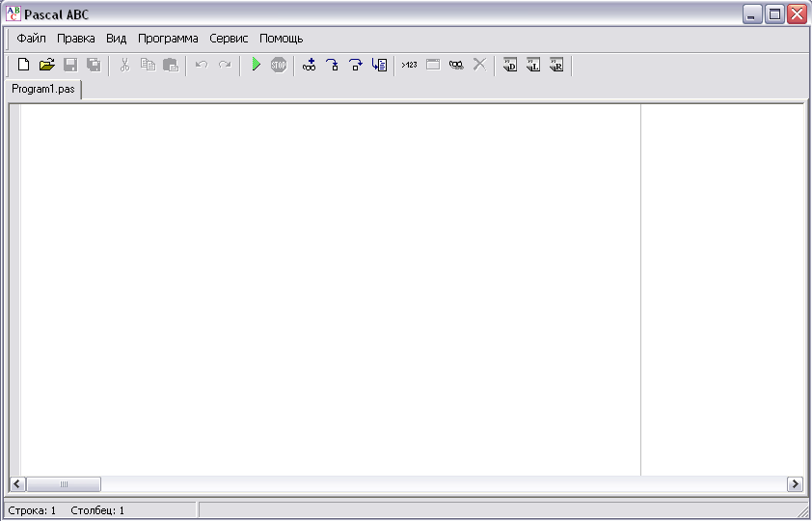Click the glasses watch-list icon
The width and height of the screenshot is (812, 521).
tap(456, 65)
